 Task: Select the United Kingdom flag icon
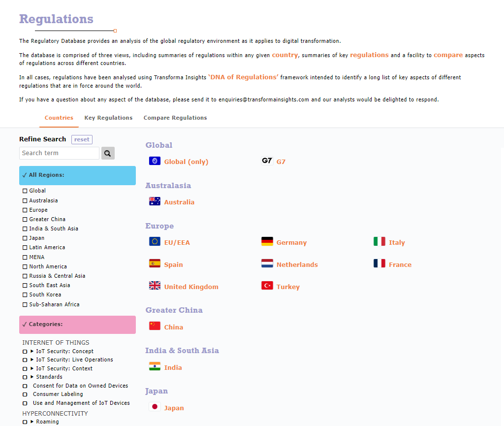point(154,285)
